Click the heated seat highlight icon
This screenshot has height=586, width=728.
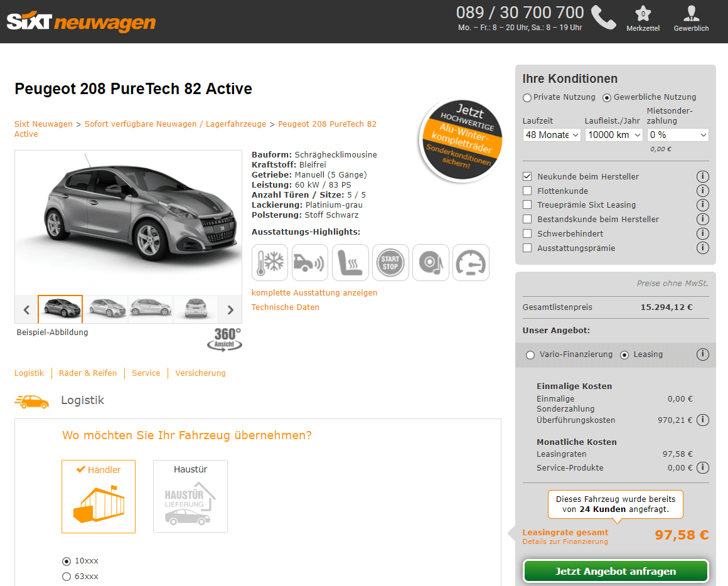click(x=351, y=263)
